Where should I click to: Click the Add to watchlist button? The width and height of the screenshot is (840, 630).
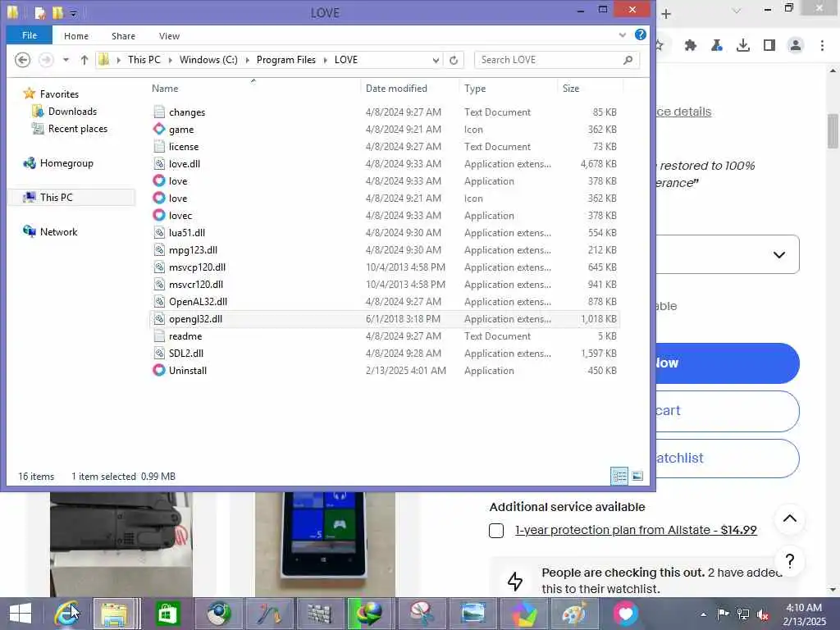click(728, 458)
